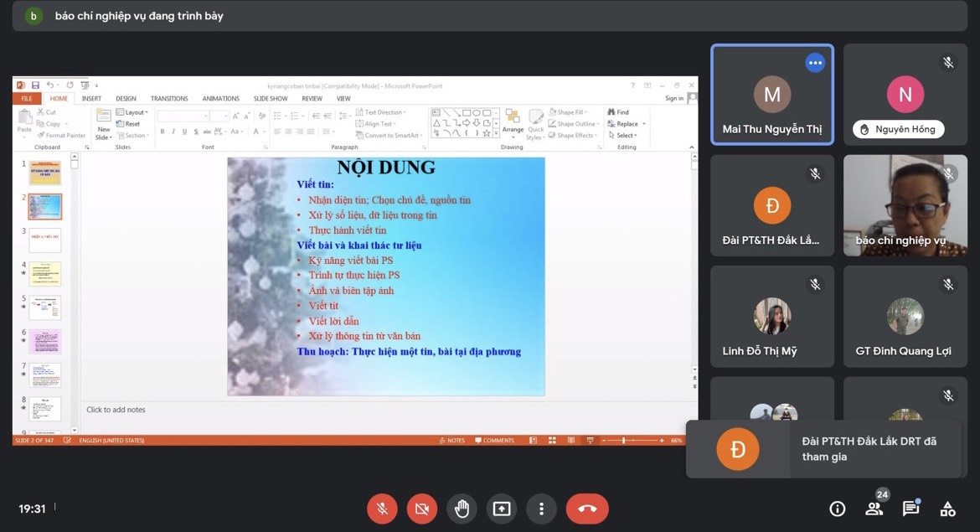Click the DESIGN ribbon tab

tap(126, 98)
